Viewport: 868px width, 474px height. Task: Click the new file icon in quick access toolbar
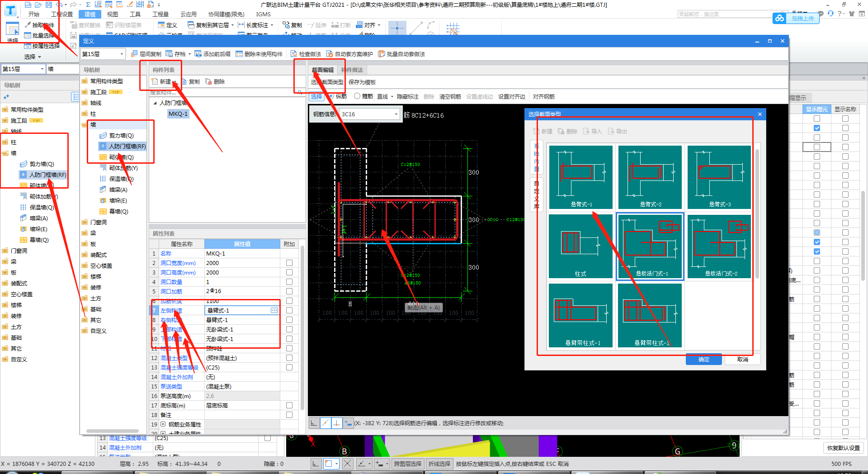tap(28, 5)
